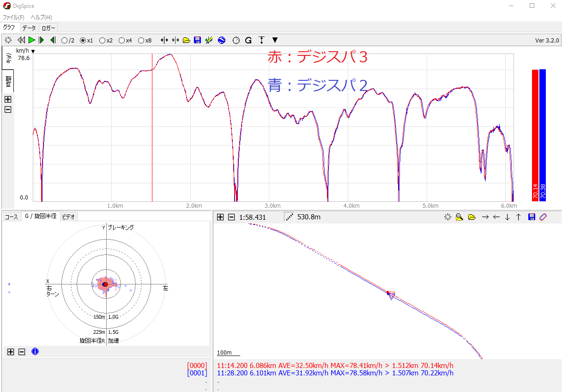Select the x1 playback speed
Viewport: 562px width, 392px height.
87,40
